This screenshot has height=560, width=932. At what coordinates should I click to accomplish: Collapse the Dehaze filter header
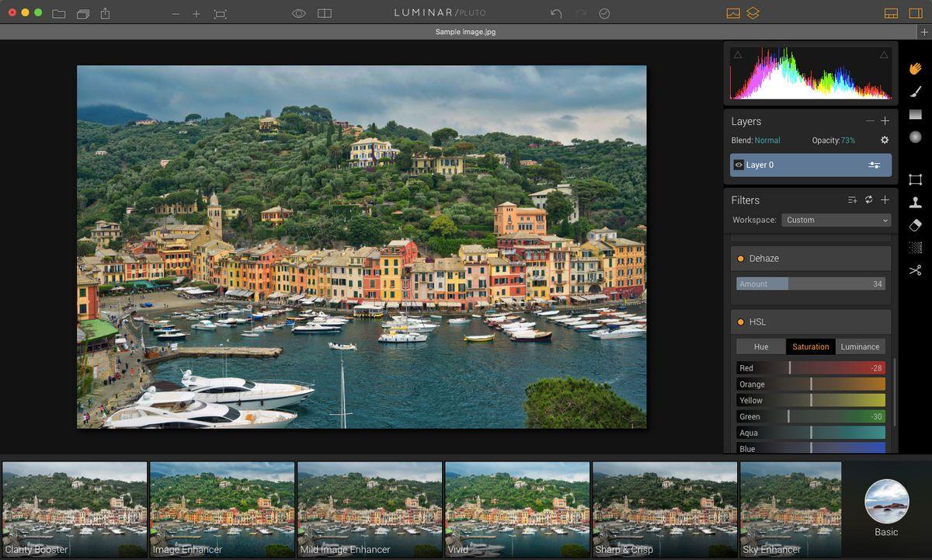tap(811, 259)
